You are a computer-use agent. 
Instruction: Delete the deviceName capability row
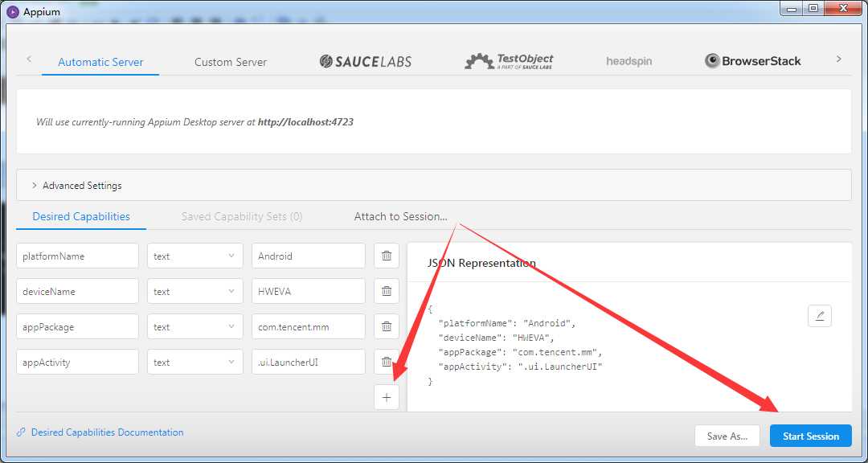click(387, 291)
